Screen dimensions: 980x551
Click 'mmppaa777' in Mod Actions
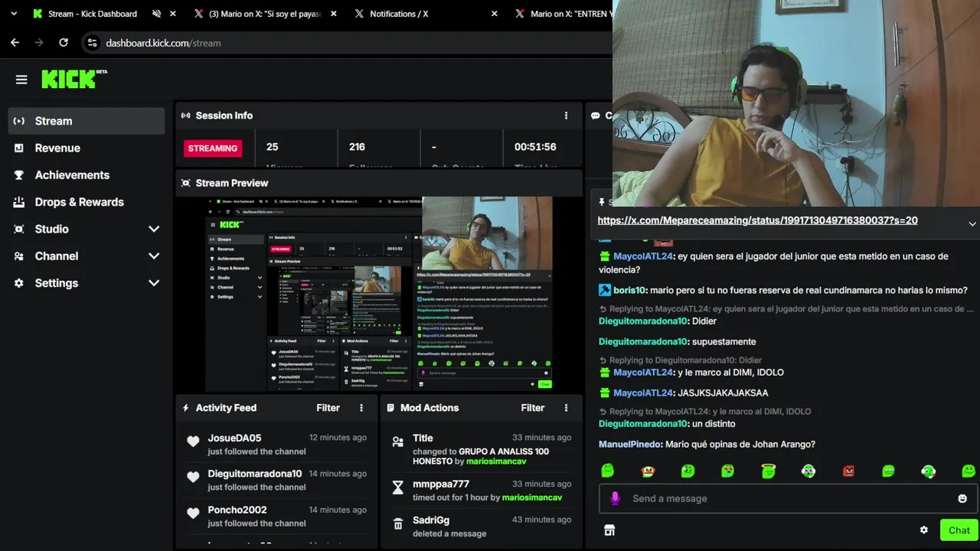point(441,484)
